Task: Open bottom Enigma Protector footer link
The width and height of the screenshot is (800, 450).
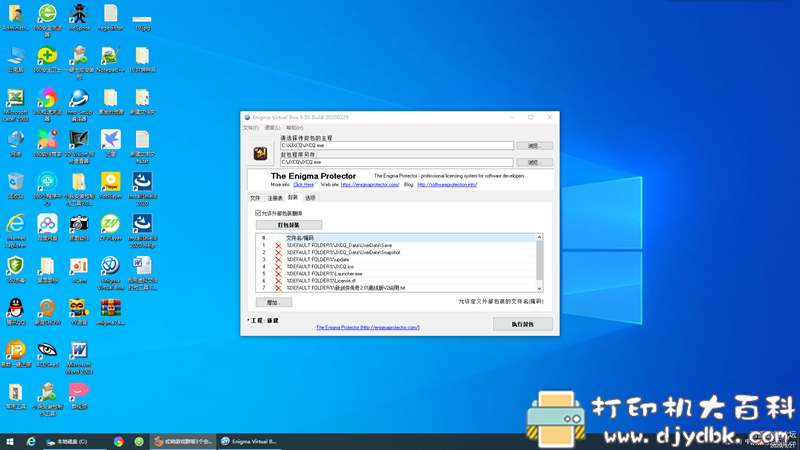Action: point(368,328)
